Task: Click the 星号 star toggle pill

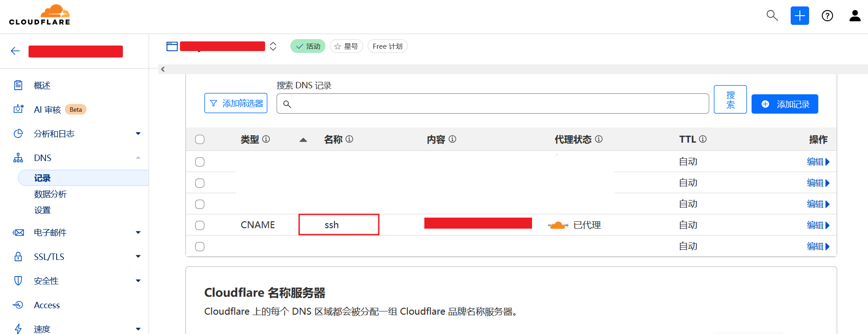Action: pos(347,46)
